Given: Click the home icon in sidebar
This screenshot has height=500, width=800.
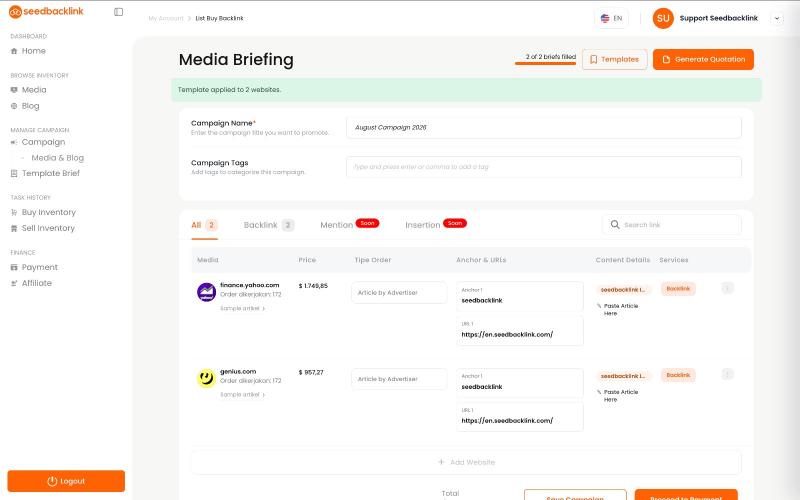Looking at the screenshot, I should pos(14,51).
